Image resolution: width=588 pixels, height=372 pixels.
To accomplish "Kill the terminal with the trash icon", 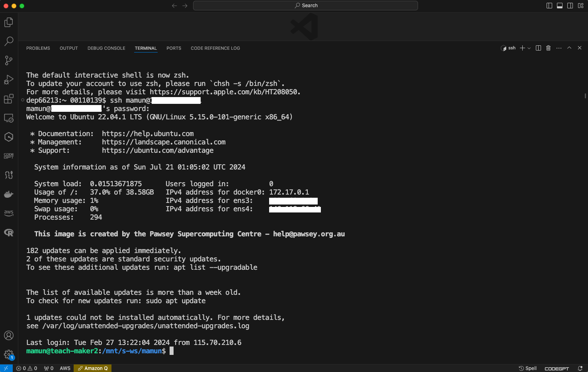I will point(548,48).
